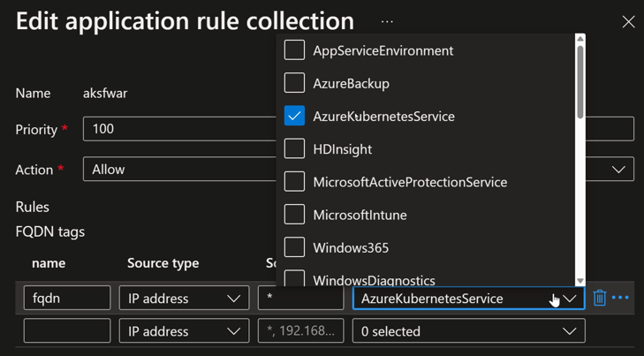Select the MicrosoftActiveProtectionService tag
The image size is (644, 356).
[x=294, y=182]
